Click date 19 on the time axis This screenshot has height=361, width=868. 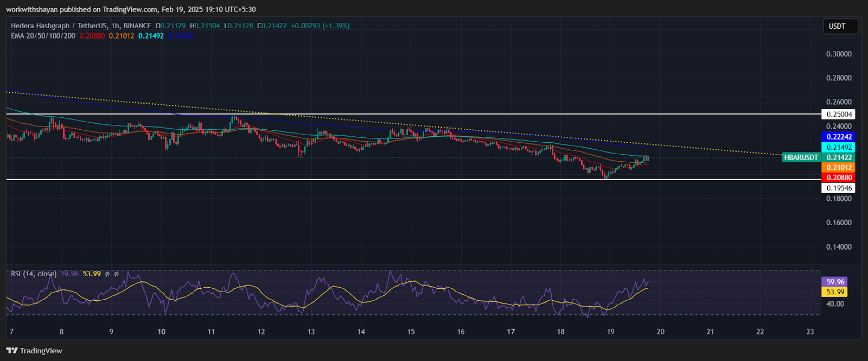click(610, 332)
